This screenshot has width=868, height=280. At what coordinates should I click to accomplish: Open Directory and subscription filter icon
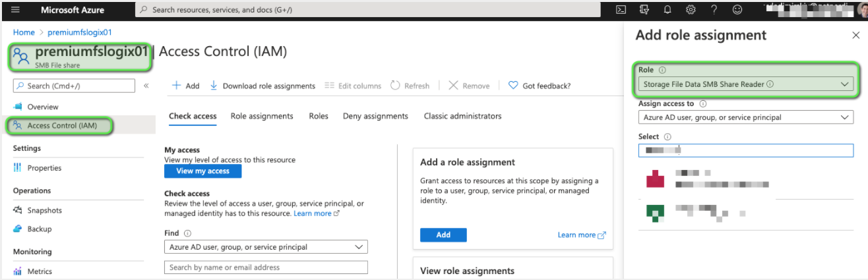pyautogui.click(x=644, y=10)
